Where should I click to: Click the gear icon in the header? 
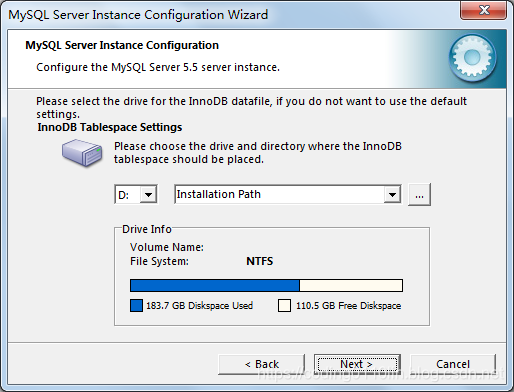(x=472, y=58)
